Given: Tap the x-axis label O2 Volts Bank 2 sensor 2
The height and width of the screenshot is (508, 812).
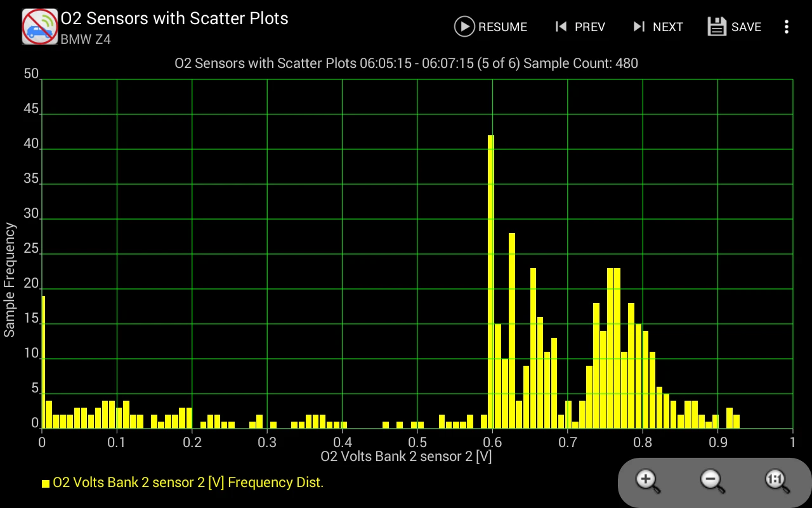Looking at the screenshot, I should (406, 456).
